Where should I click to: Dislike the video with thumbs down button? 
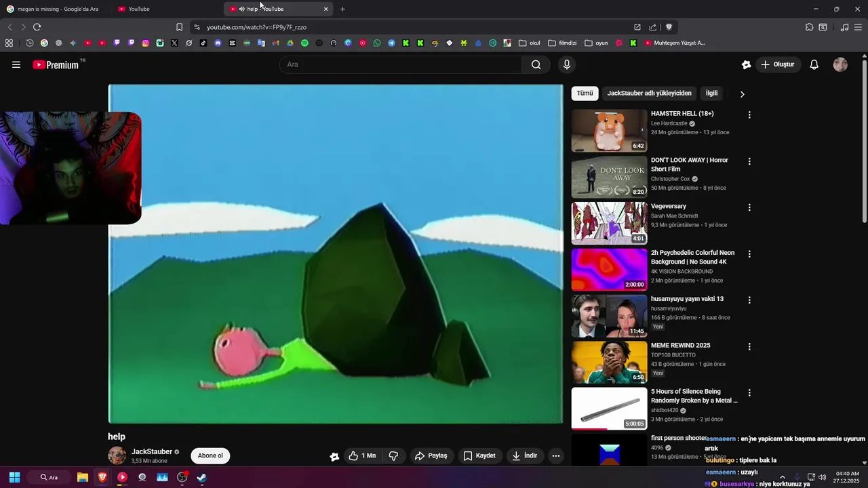click(x=393, y=455)
